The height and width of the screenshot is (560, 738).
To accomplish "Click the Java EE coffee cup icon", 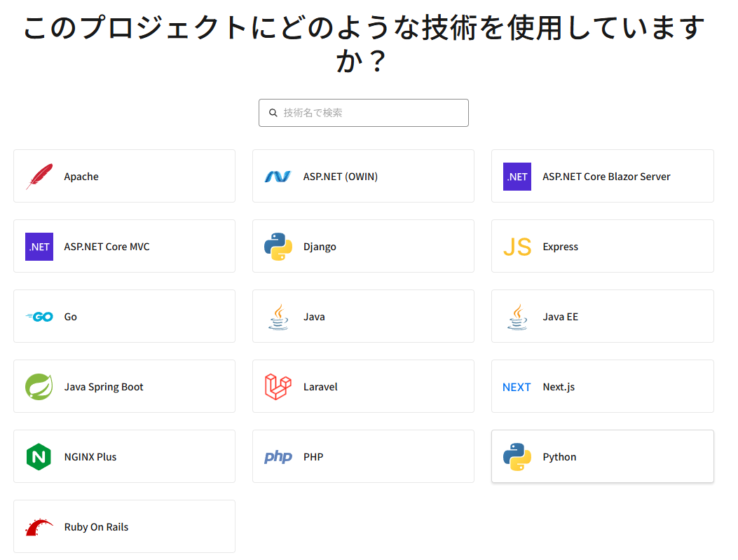I will (x=517, y=317).
